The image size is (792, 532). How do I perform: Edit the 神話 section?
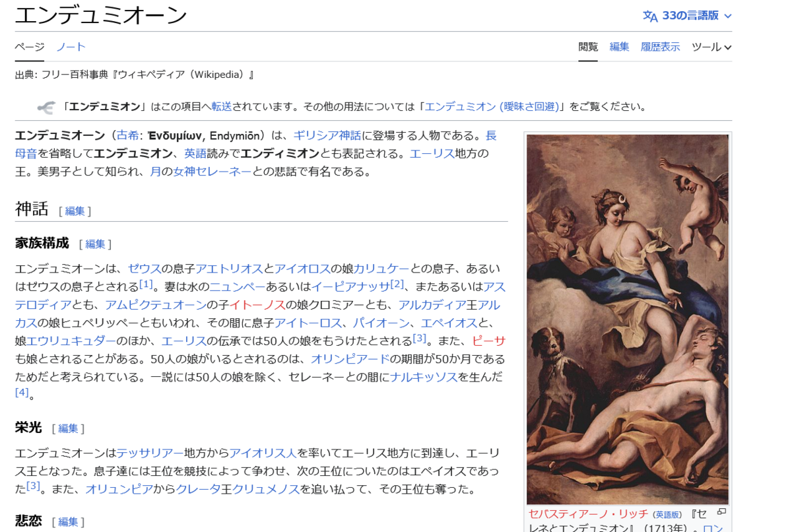point(75,211)
